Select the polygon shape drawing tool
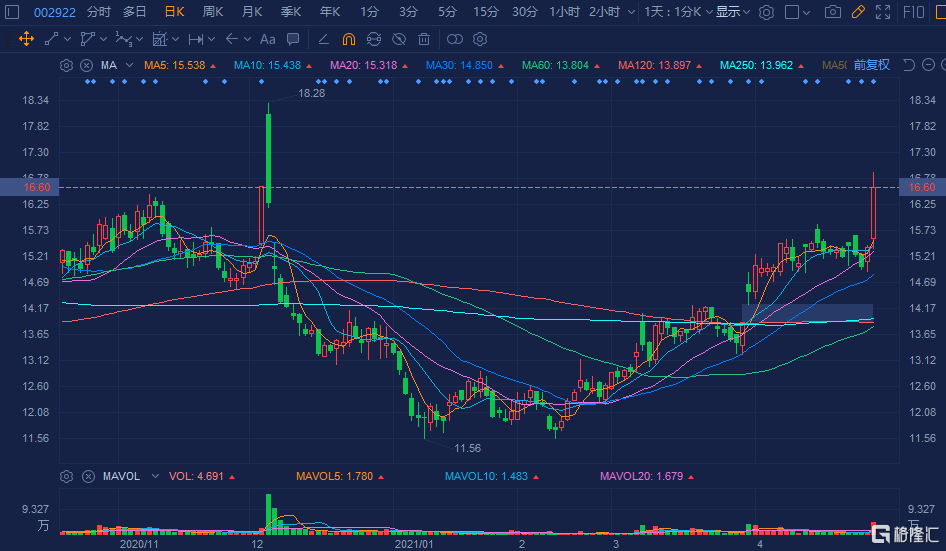 (87, 39)
